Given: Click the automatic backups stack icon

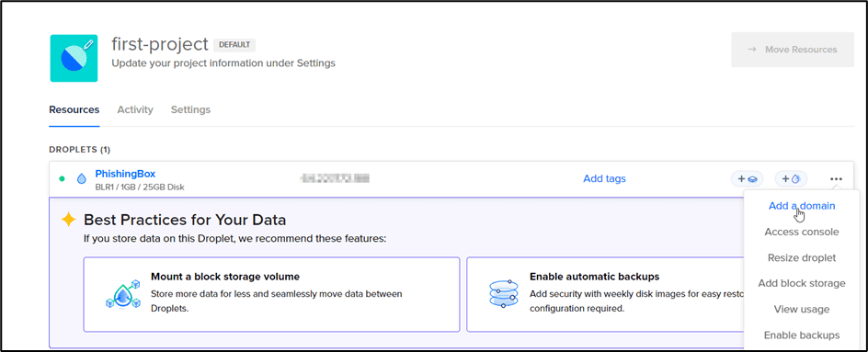Looking at the screenshot, I should (503, 294).
